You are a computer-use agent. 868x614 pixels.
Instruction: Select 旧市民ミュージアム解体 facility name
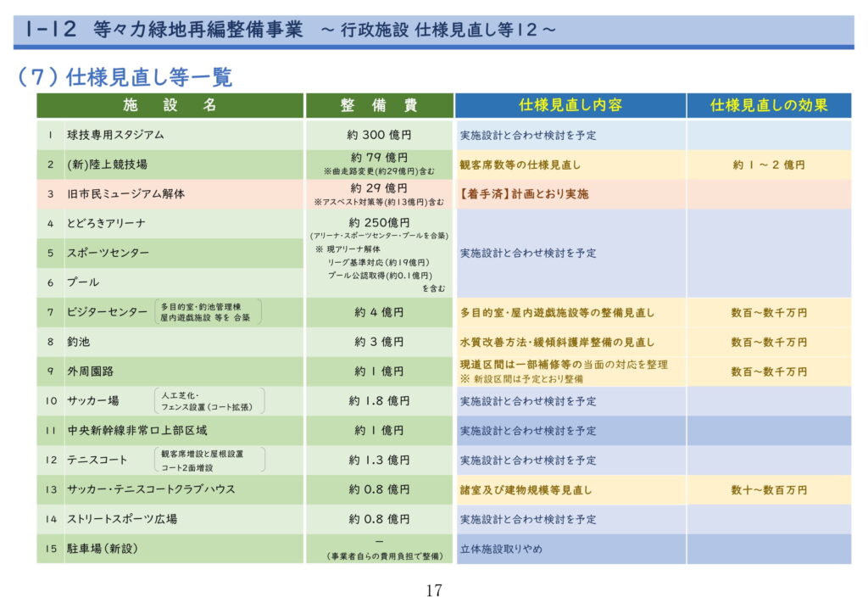tap(125, 194)
